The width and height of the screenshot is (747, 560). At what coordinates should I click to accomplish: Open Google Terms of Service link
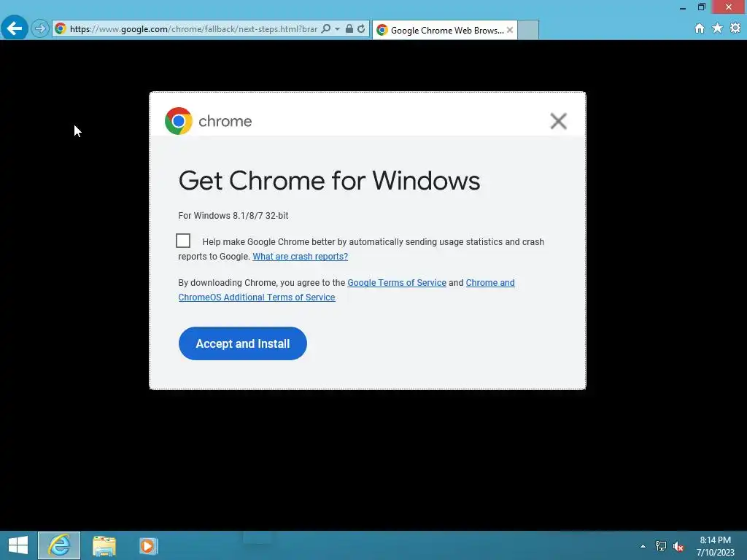(x=397, y=282)
